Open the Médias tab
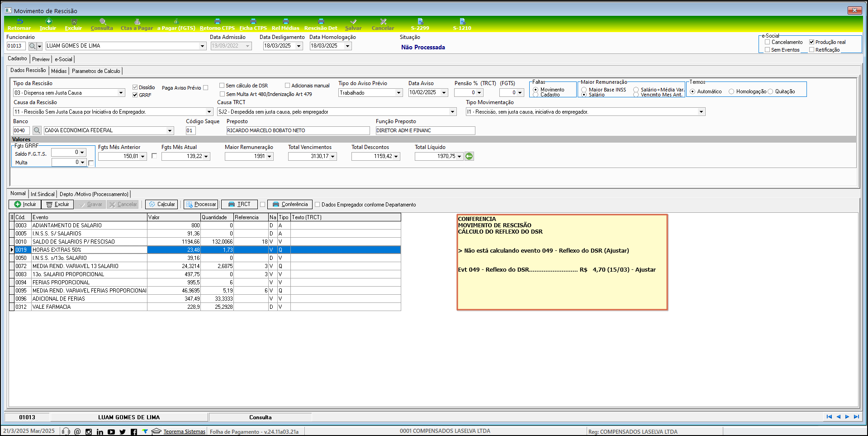Viewport: 868px width, 436px height. pos(59,71)
